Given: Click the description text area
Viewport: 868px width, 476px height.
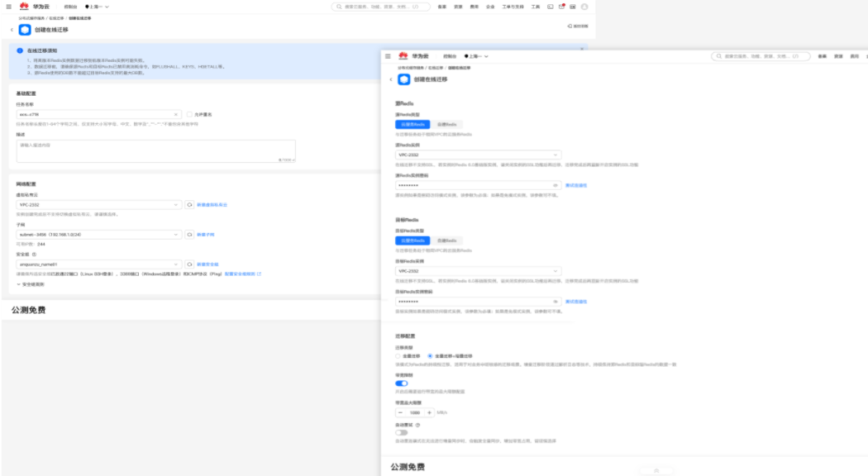Looking at the screenshot, I should (155, 151).
